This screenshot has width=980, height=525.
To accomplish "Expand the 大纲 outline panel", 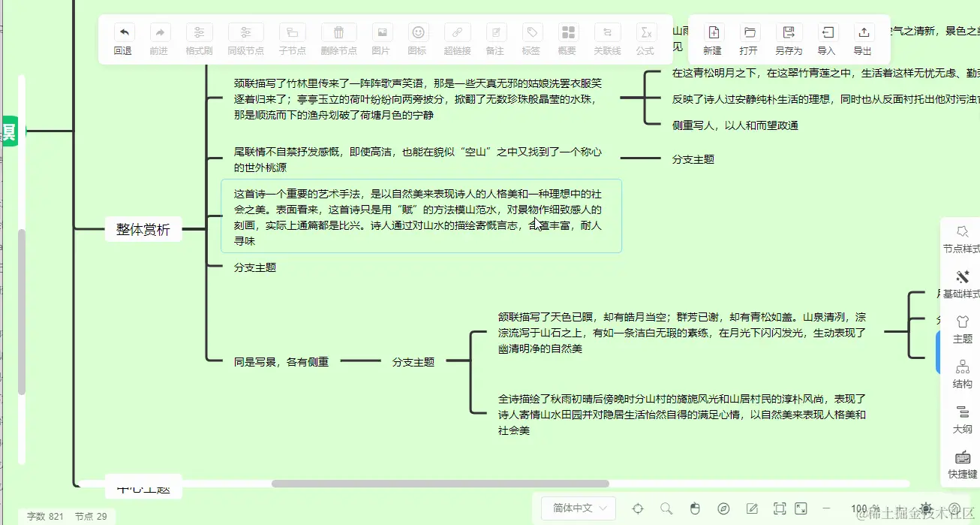I will pyautogui.click(x=963, y=421).
